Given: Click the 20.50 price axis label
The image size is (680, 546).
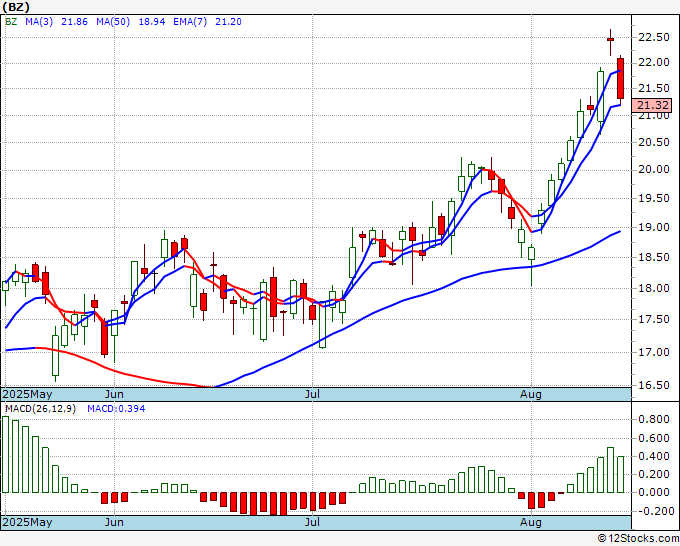Looking at the screenshot, I should click(x=654, y=142).
